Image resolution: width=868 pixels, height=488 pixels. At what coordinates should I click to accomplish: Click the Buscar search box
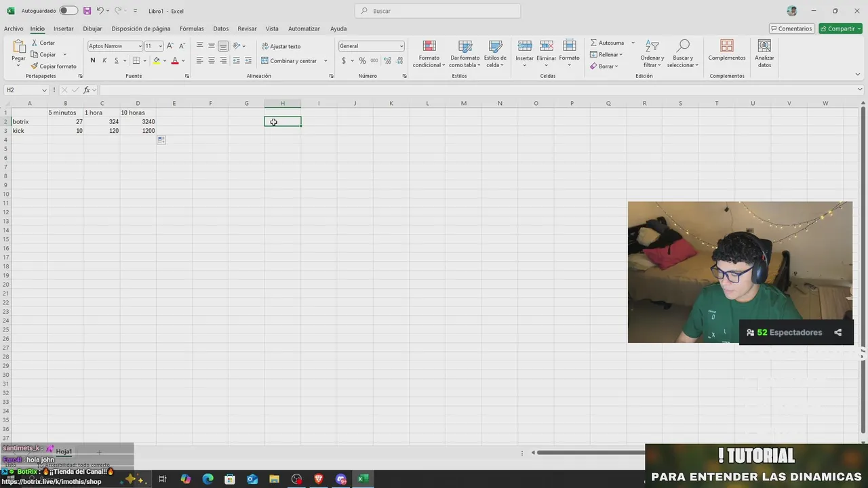[437, 11]
